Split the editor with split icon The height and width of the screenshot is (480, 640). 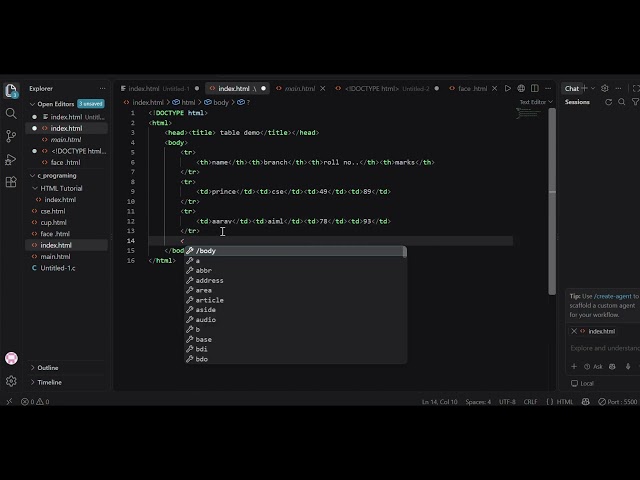(x=534, y=88)
